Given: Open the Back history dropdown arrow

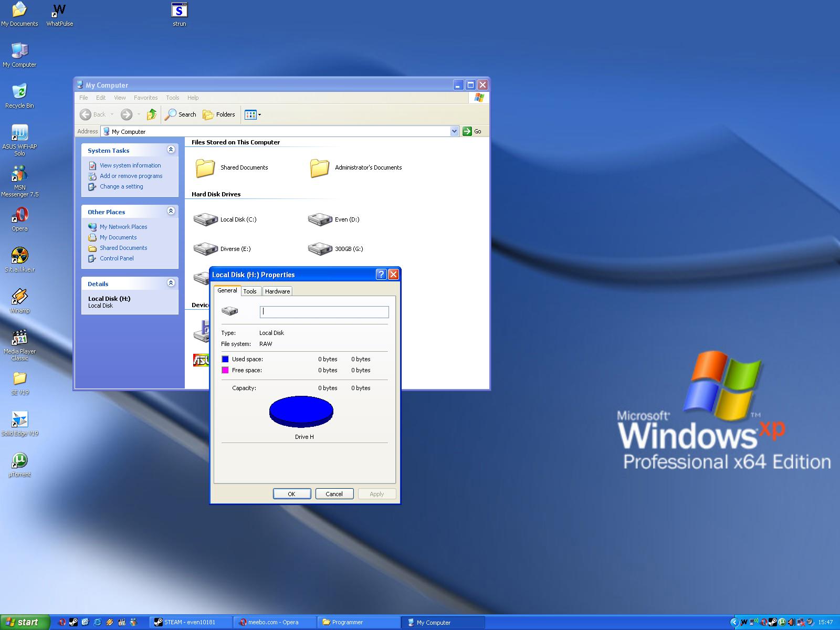Looking at the screenshot, I should click(x=112, y=114).
